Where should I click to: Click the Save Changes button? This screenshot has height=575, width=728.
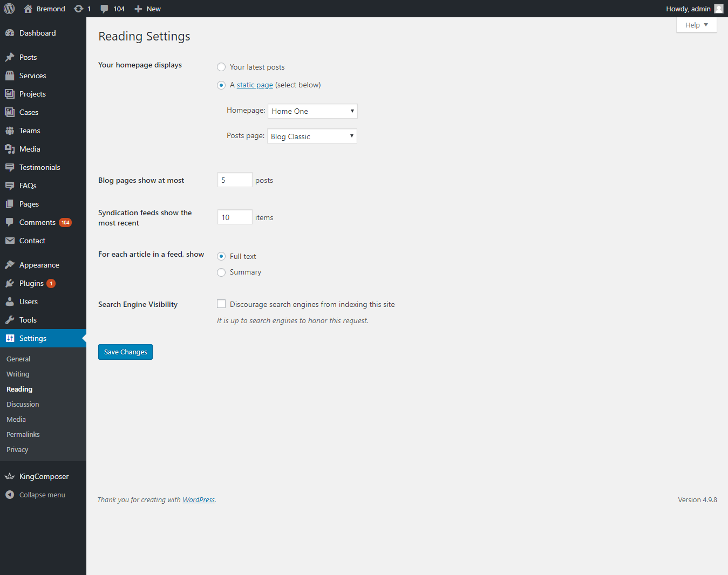(125, 352)
